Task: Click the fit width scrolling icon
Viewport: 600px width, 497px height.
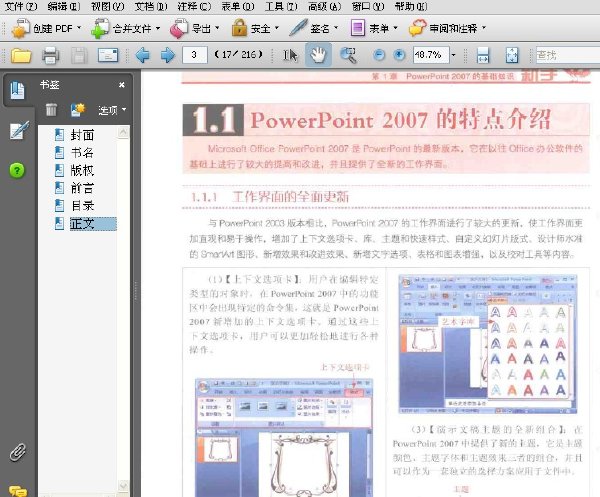Action: (483, 55)
